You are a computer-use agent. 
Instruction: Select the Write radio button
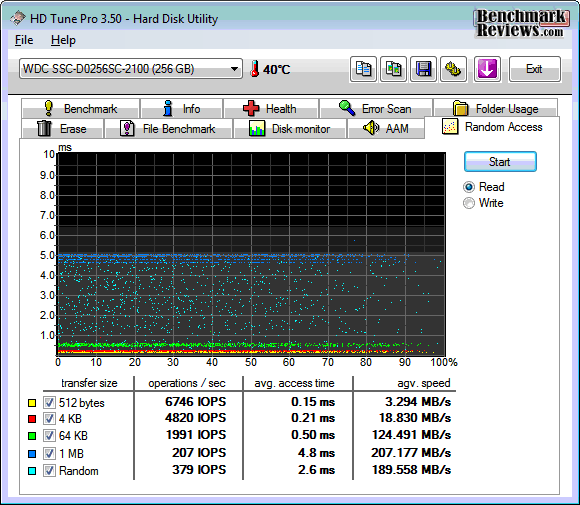(x=469, y=203)
